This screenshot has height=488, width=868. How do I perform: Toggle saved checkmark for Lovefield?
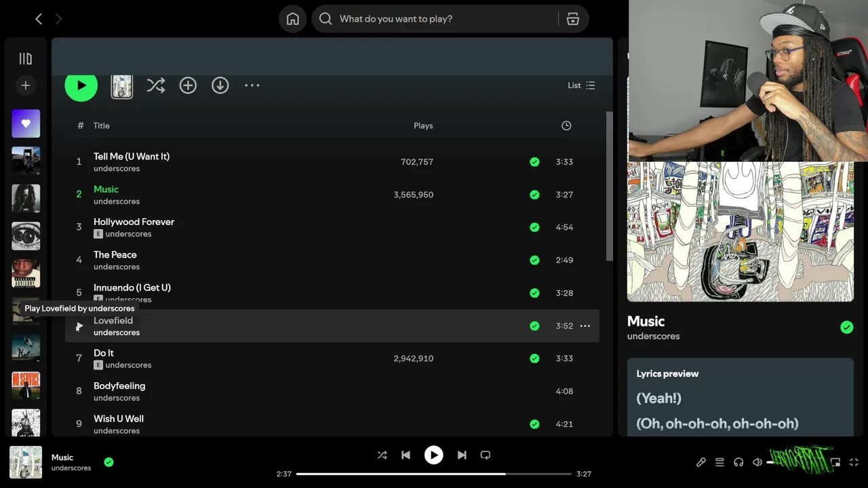[x=534, y=326]
